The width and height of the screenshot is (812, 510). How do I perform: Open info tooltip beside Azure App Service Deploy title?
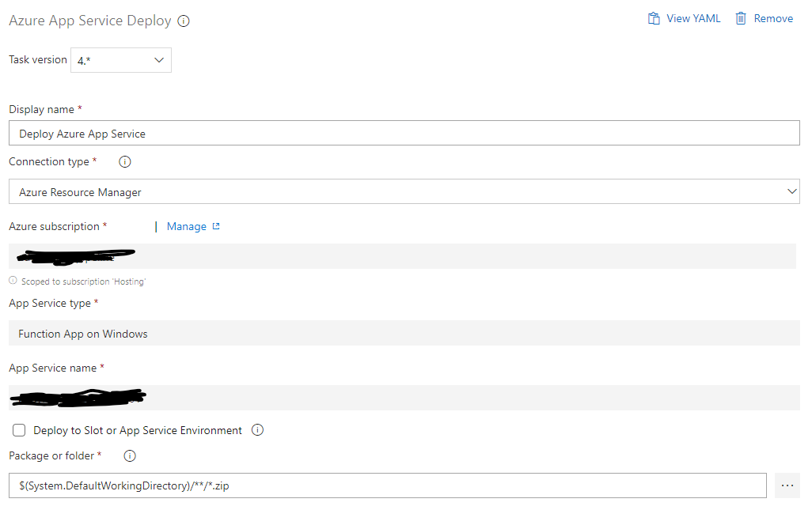pos(183,21)
